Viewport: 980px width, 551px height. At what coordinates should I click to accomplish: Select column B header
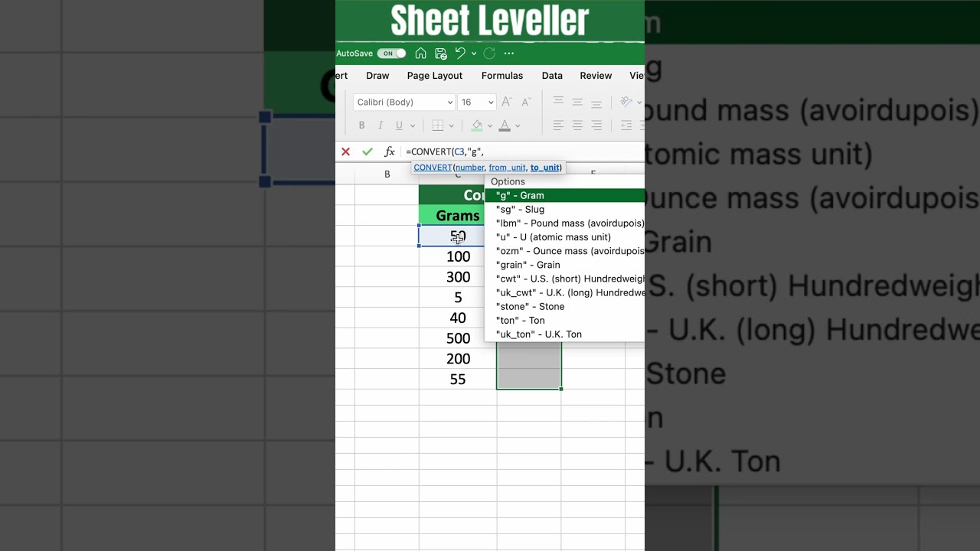[387, 174]
